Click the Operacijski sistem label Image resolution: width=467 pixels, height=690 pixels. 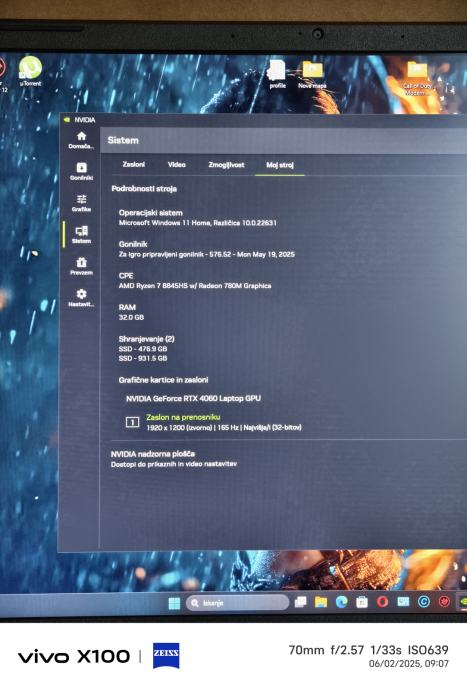151,213
